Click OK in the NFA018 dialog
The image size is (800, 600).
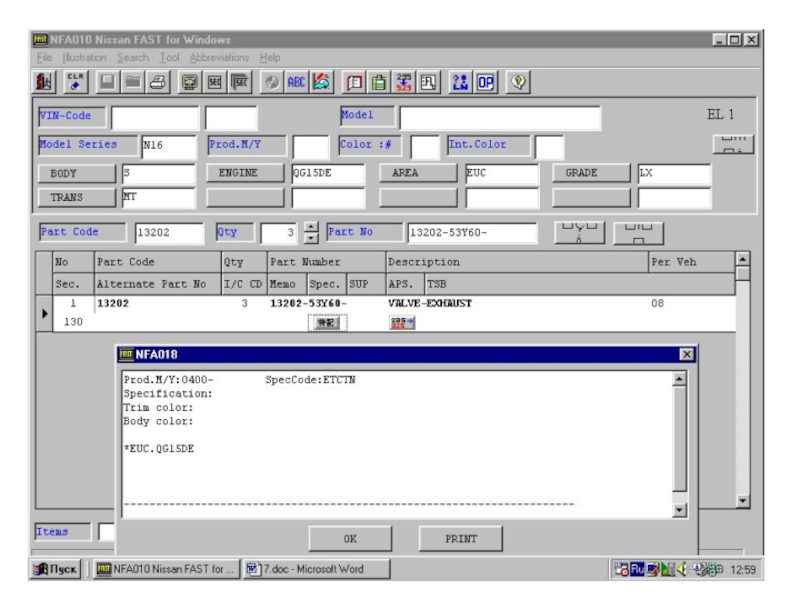click(350, 539)
